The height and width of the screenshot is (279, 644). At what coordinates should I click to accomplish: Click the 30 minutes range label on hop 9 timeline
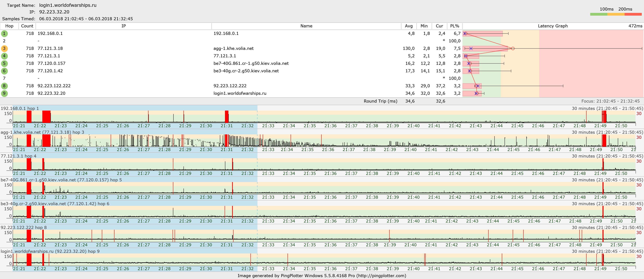coord(607,251)
